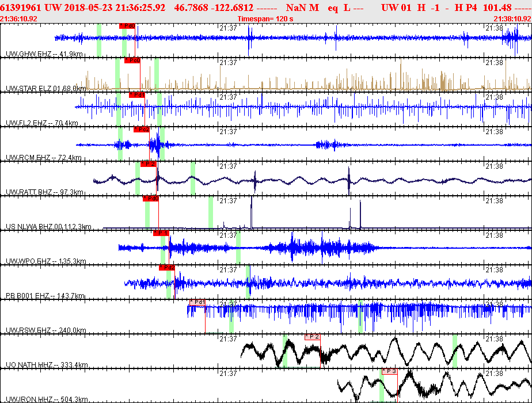Click the start time 21:36:10.92 label
This screenshot has width=532, height=403.
[x=18, y=19]
